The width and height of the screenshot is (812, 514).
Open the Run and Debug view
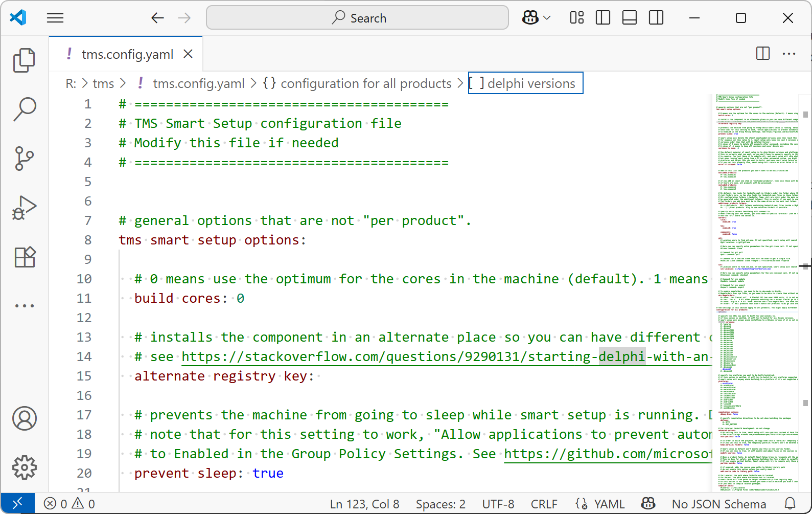click(24, 208)
